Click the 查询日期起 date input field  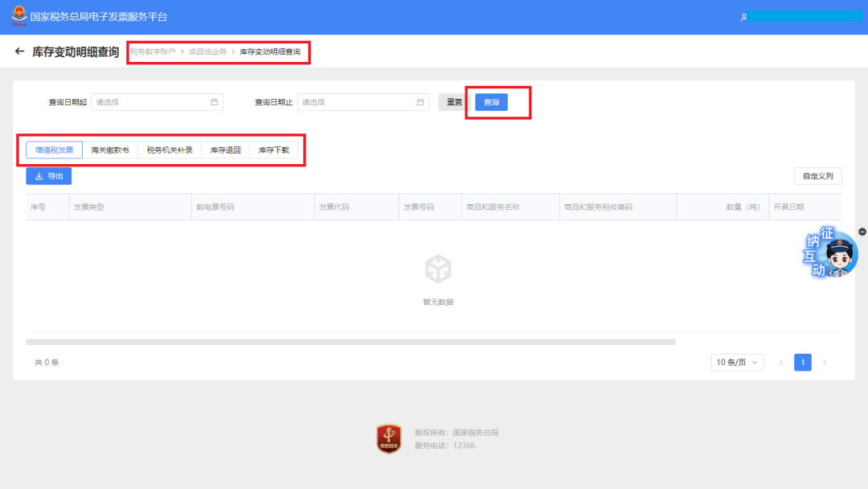[158, 102]
